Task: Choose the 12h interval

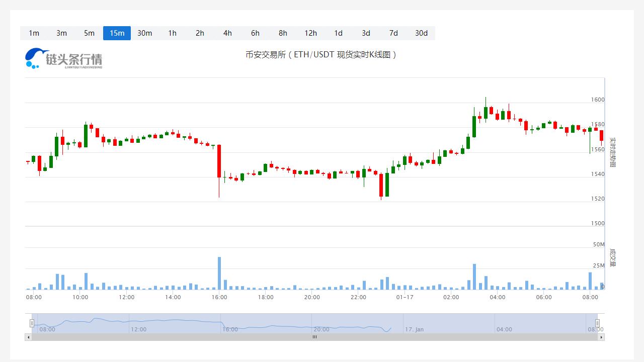Action: pyautogui.click(x=310, y=33)
